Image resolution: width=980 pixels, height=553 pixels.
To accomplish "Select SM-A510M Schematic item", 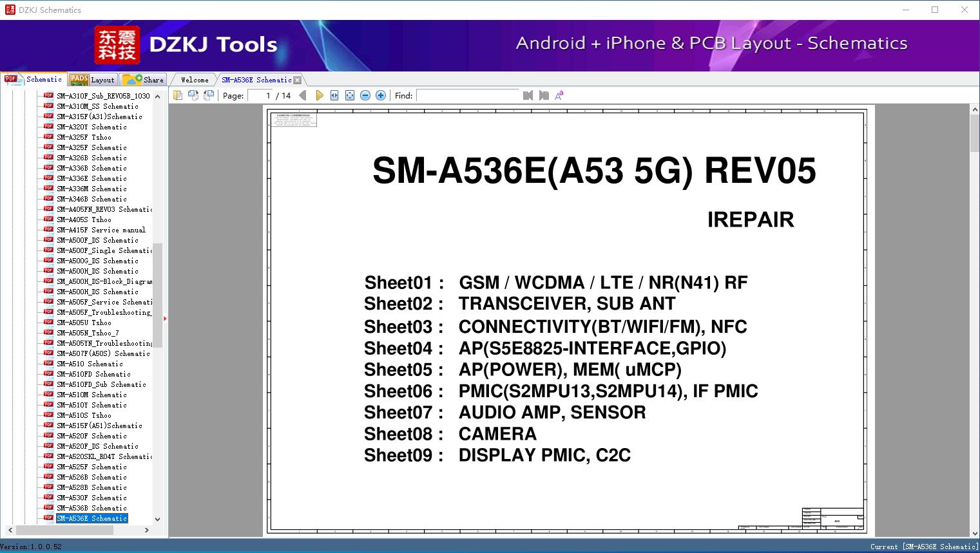I will point(91,395).
